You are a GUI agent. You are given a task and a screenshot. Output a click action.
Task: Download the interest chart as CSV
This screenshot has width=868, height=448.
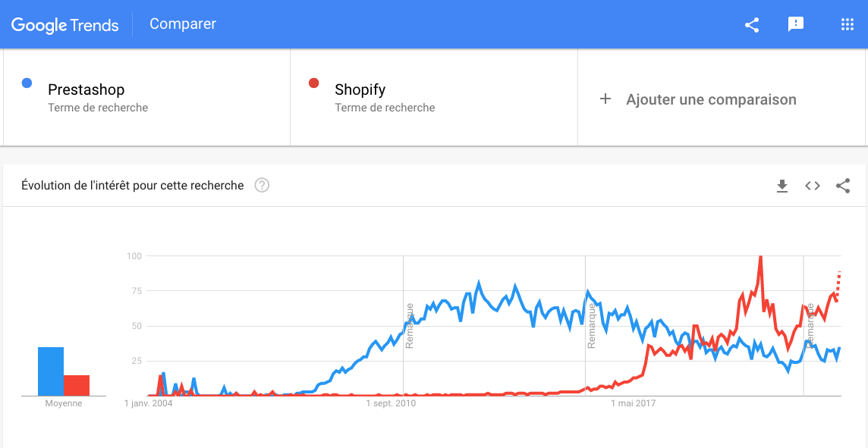click(782, 186)
